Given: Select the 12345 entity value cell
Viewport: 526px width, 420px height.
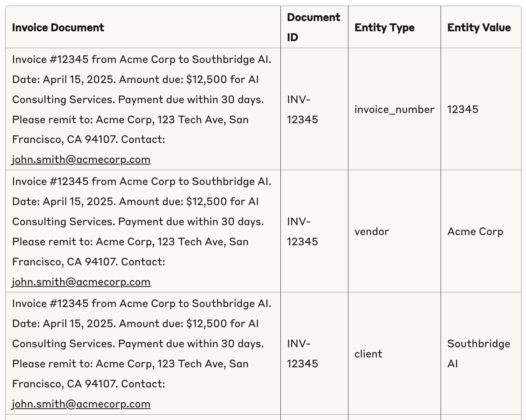Looking at the screenshot, I should coord(463,110).
